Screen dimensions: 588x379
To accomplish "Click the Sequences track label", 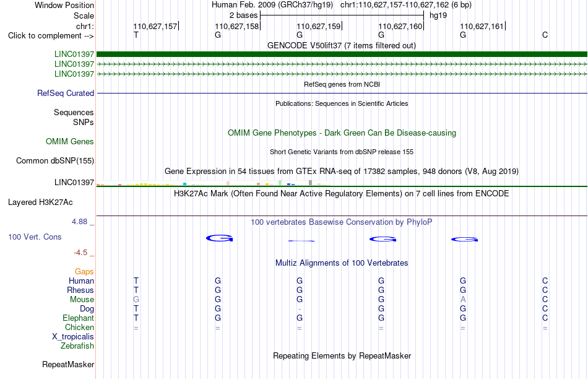I will click(x=74, y=112).
